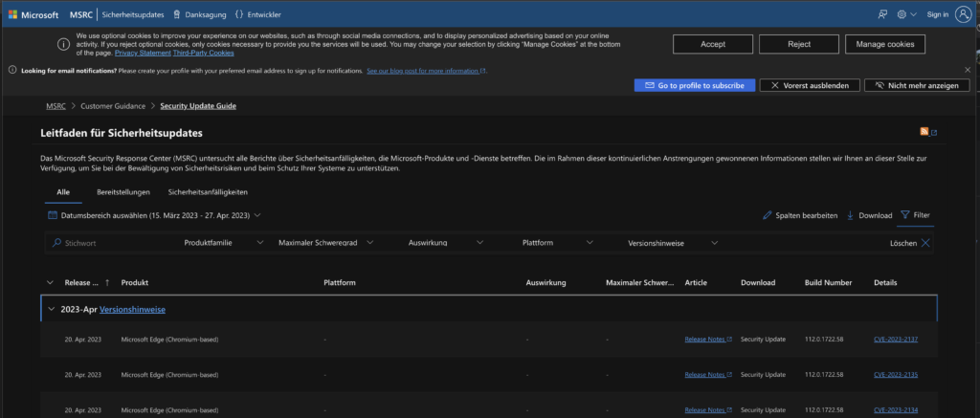The width and height of the screenshot is (980, 418).
Task: Click the info icon in cookie banner
Action: point(63,44)
